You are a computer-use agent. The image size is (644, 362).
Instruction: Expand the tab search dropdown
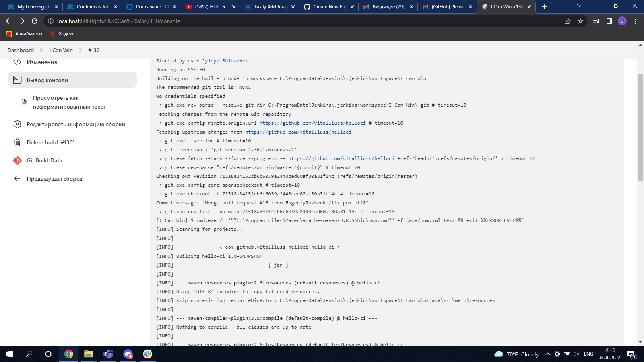pos(579,6)
